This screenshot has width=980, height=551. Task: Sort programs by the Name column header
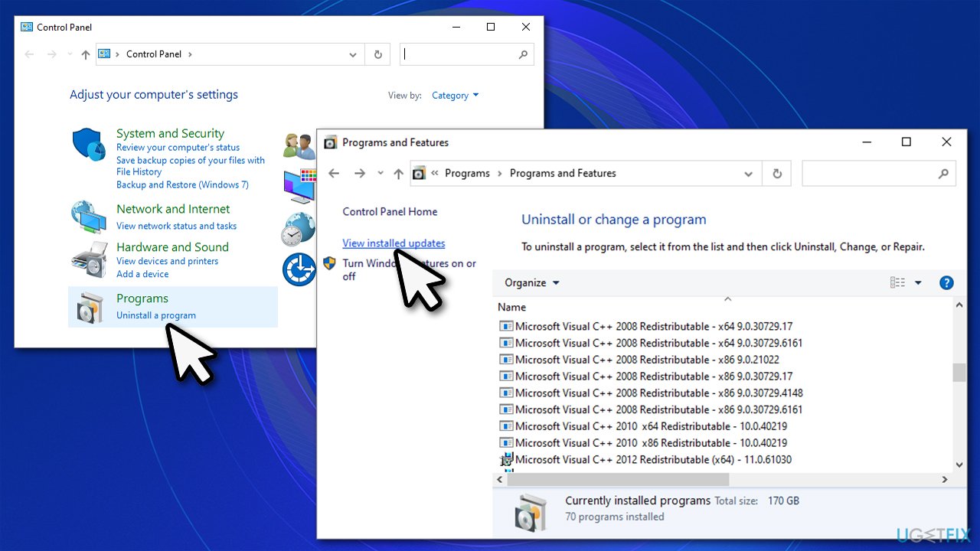click(x=512, y=307)
